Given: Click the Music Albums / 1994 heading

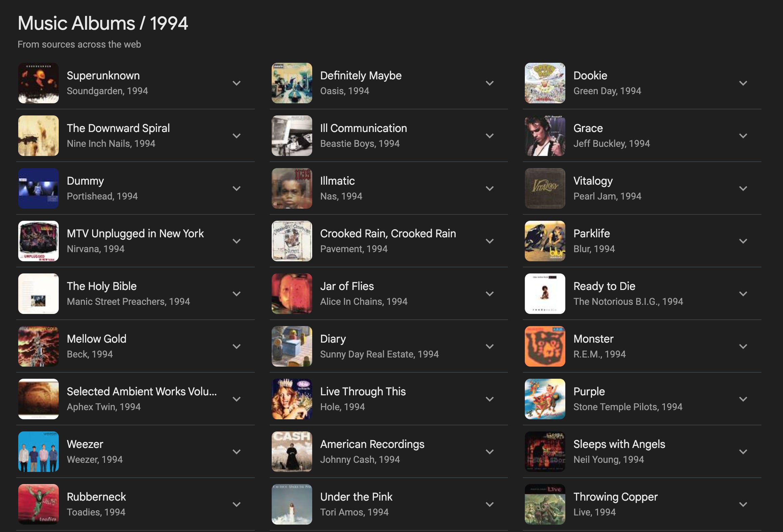Looking at the screenshot, I should coord(103,23).
